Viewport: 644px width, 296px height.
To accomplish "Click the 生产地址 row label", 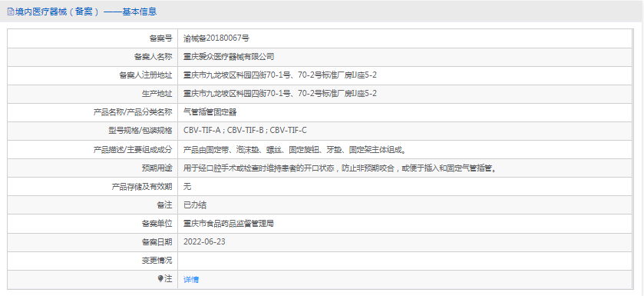I will pos(157,94).
